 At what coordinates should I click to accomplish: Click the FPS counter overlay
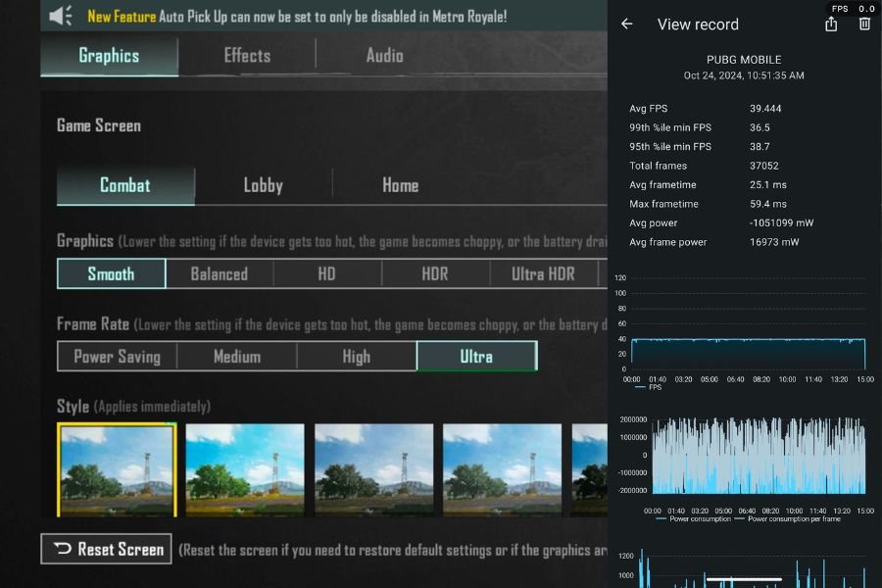852,9
